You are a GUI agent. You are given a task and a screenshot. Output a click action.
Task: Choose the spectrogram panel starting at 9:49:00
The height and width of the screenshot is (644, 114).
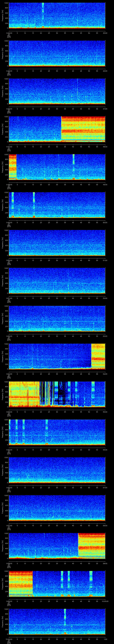pyautogui.click(x=57, y=205)
